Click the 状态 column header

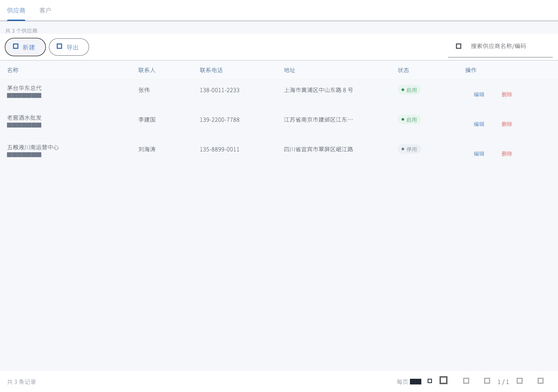pyautogui.click(x=403, y=70)
